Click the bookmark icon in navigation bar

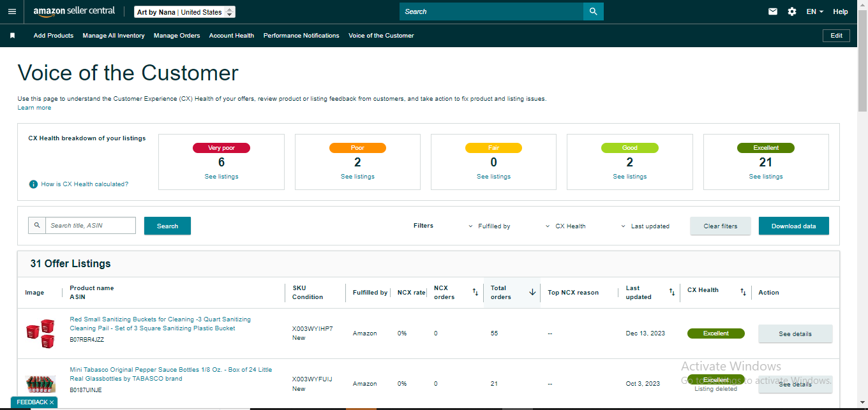pos(12,36)
